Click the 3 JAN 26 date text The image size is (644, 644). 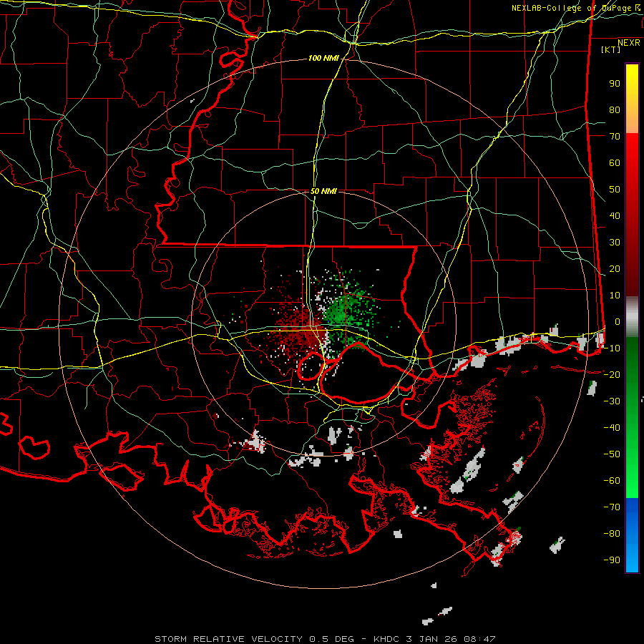pyautogui.click(x=431, y=639)
